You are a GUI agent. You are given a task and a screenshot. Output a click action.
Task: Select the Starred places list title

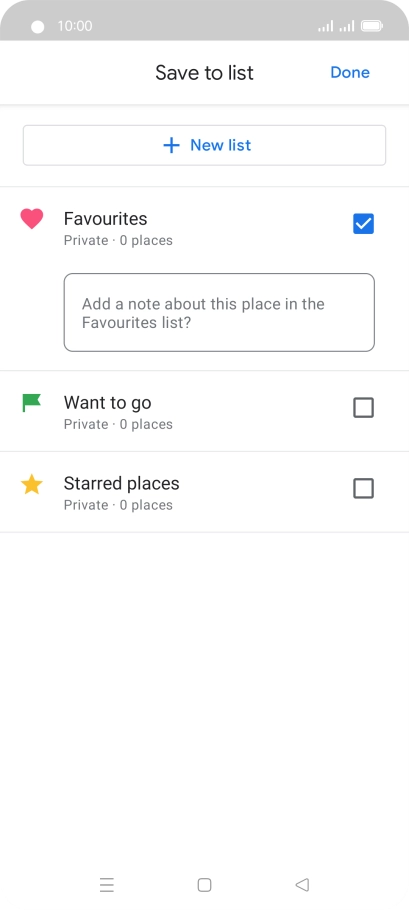pyautogui.click(x=121, y=483)
